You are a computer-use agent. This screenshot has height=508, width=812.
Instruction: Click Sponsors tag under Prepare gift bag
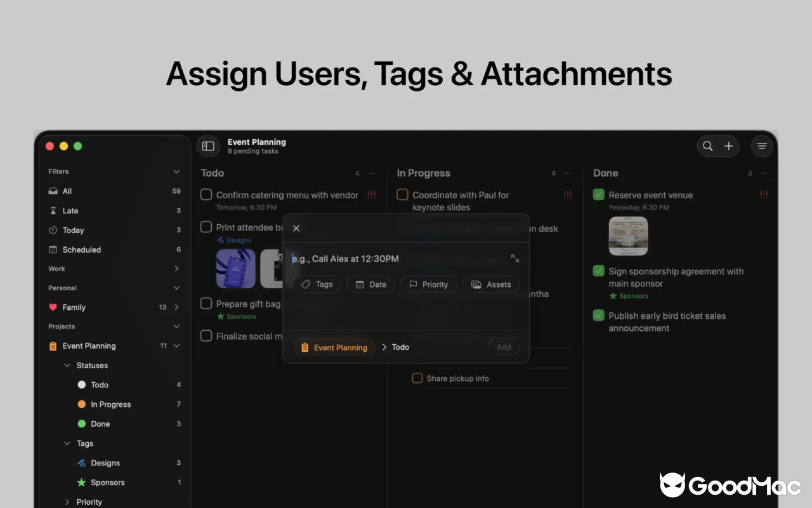237,316
